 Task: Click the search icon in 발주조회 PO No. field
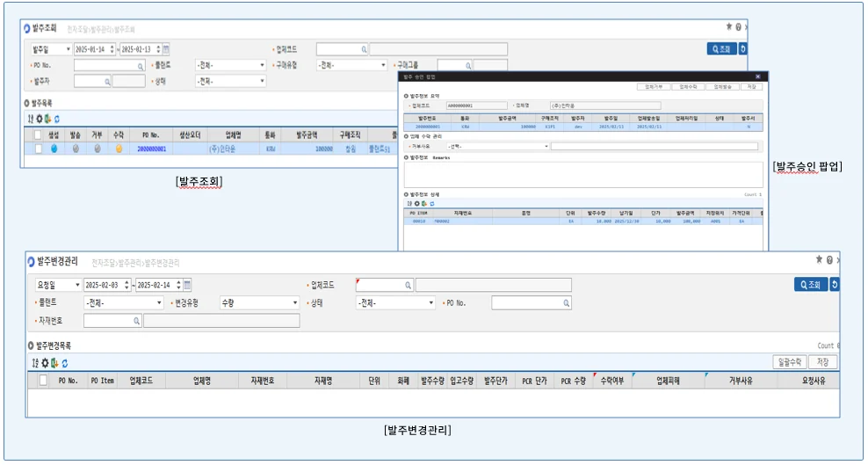[141, 66]
